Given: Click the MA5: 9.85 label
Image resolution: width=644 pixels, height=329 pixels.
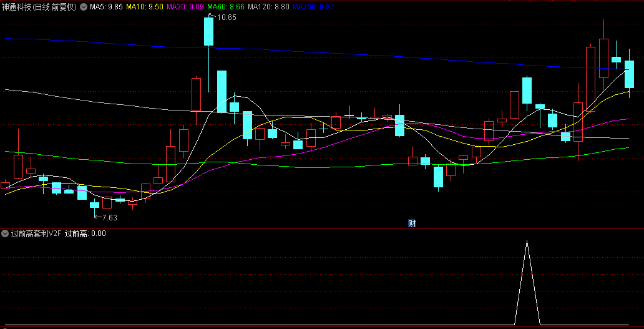Looking at the screenshot, I should coord(106,7).
